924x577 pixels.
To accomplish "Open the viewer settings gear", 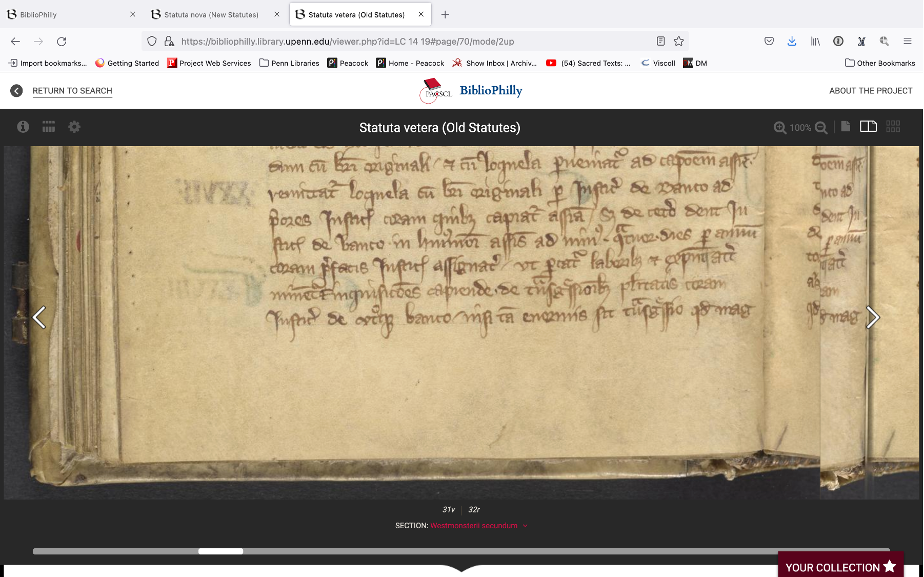I will point(74,127).
